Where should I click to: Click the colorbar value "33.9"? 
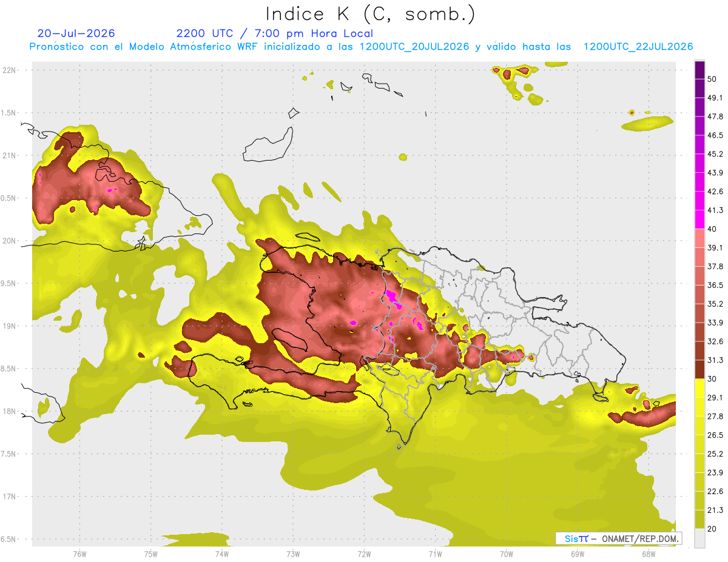[x=715, y=323]
